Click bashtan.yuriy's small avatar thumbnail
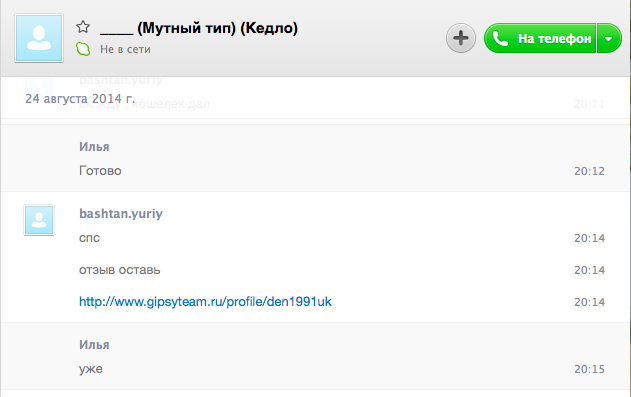This screenshot has width=631, height=397. click(x=39, y=220)
